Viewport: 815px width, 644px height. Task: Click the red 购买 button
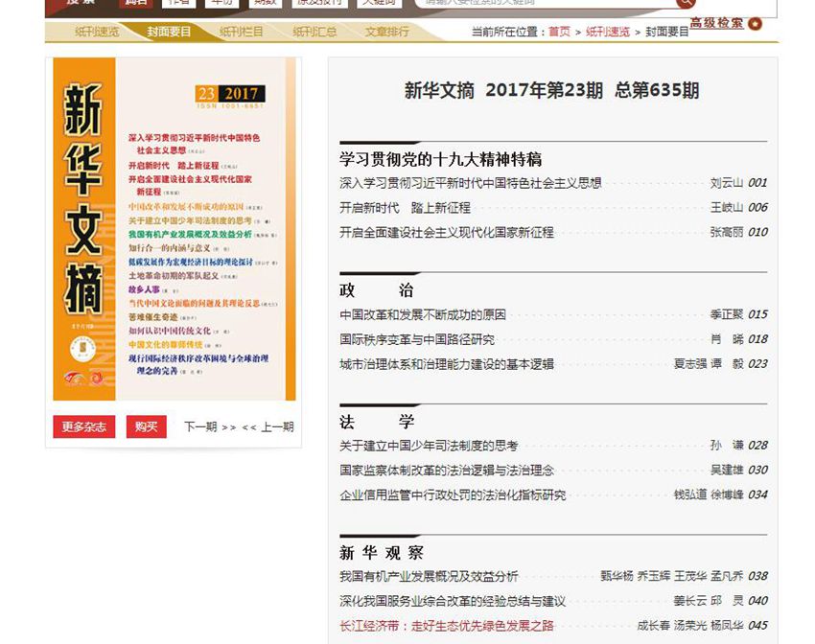point(146,426)
